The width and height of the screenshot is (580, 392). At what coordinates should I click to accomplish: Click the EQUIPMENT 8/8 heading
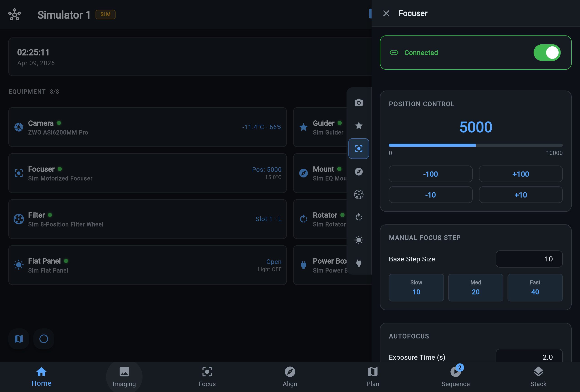[x=34, y=92]
